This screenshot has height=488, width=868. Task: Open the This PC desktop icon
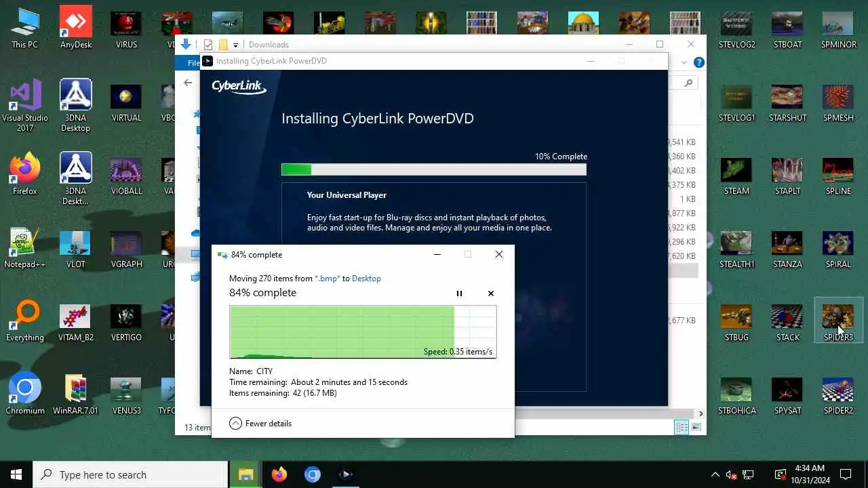click(24, 28)
